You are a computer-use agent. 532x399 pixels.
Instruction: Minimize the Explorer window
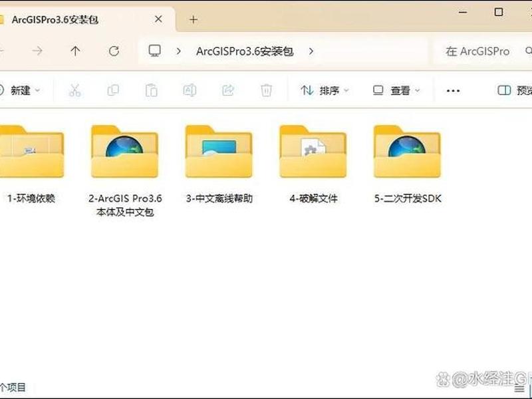pyautogui.click(x=463, y=12)
